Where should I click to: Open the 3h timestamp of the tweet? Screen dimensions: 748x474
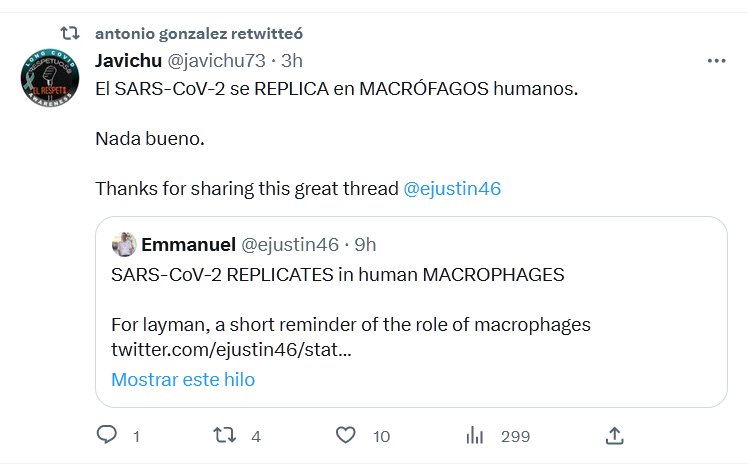[291, 60]
